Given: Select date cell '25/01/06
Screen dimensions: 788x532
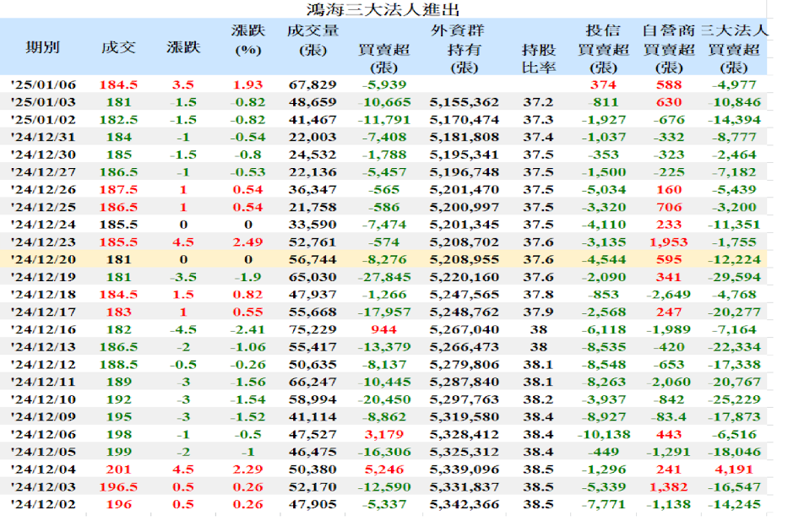Looking at the screenshot, I should click(43, 85).
